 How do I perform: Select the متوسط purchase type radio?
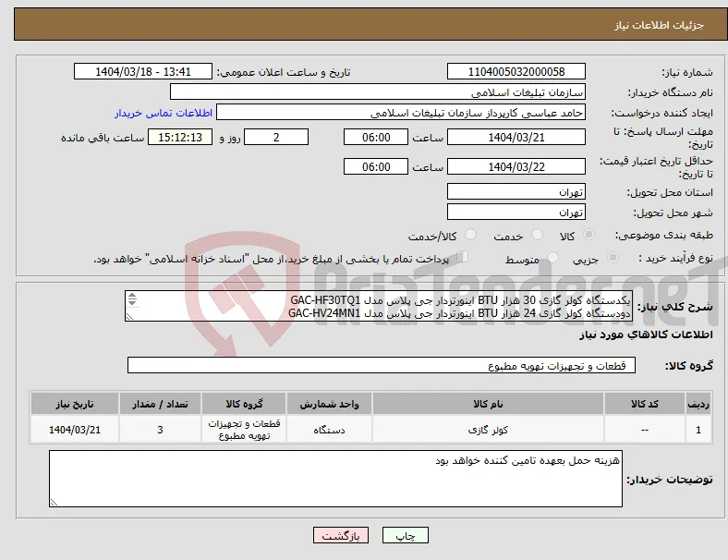[x=552, y=257]
